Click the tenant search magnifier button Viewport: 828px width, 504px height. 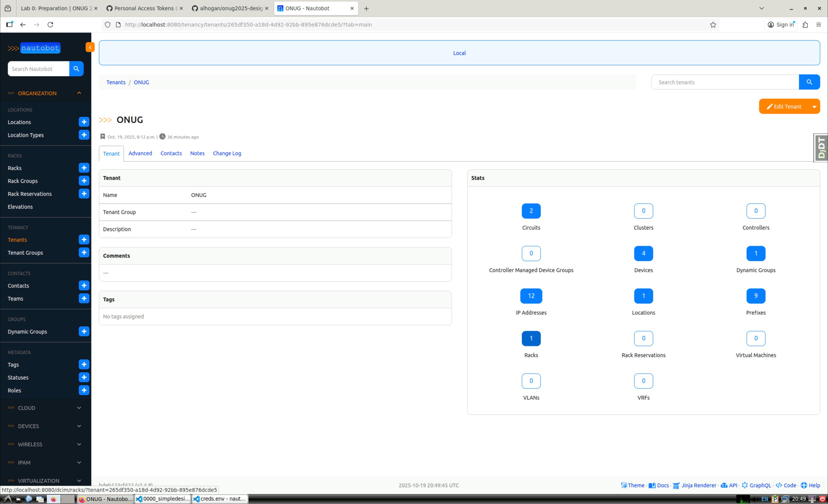click(809, 82)
